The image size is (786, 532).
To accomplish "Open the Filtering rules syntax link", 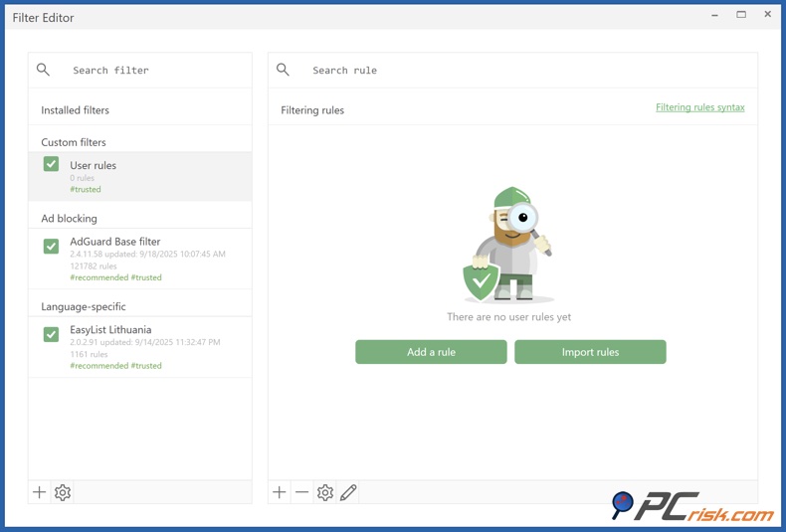I will pyautogui.click(x=699, y=107).
